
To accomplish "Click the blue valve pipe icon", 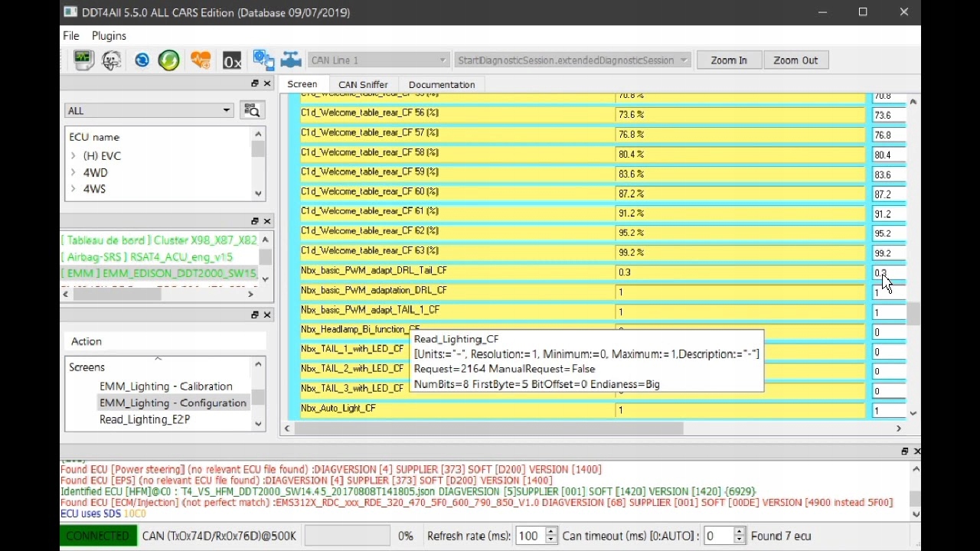I will pyautogui.click(x=291, y=60).
